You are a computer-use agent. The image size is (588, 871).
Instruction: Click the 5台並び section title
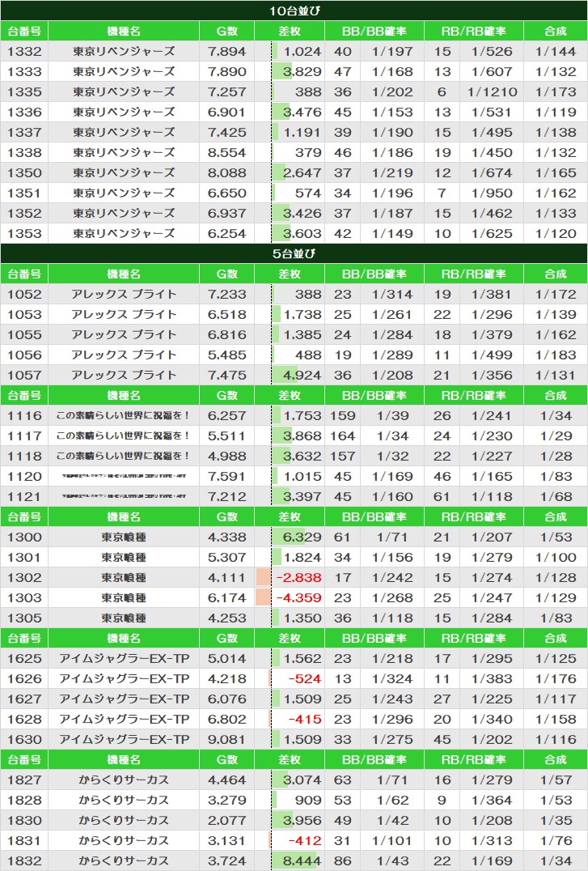tap(294, 253)
